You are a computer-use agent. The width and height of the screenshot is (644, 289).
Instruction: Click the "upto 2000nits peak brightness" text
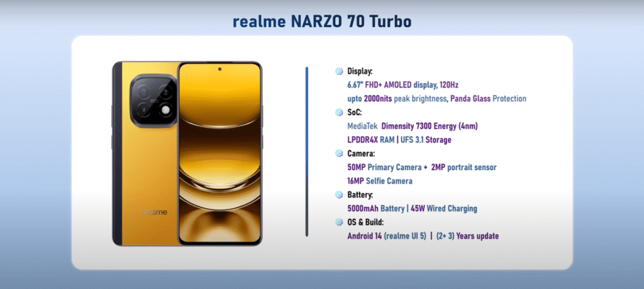(x=397, y=99)
